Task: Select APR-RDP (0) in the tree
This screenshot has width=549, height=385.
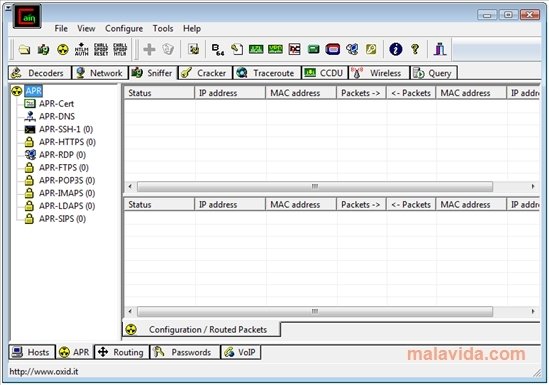Action: click(62, 155)
